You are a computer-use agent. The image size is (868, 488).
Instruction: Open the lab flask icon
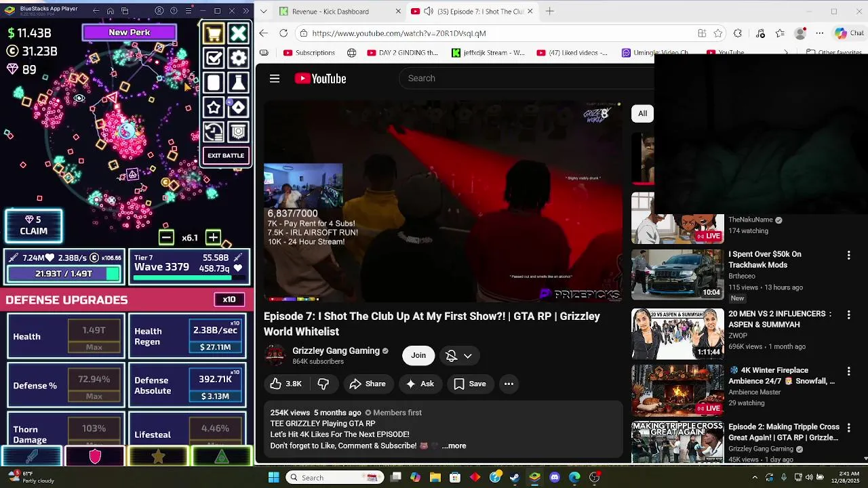pyautogui.click(x=238, y=83)
